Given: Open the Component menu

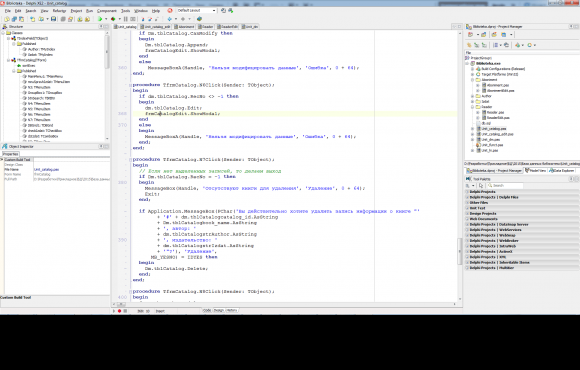Looking at the screenshot, I should 107,11.
